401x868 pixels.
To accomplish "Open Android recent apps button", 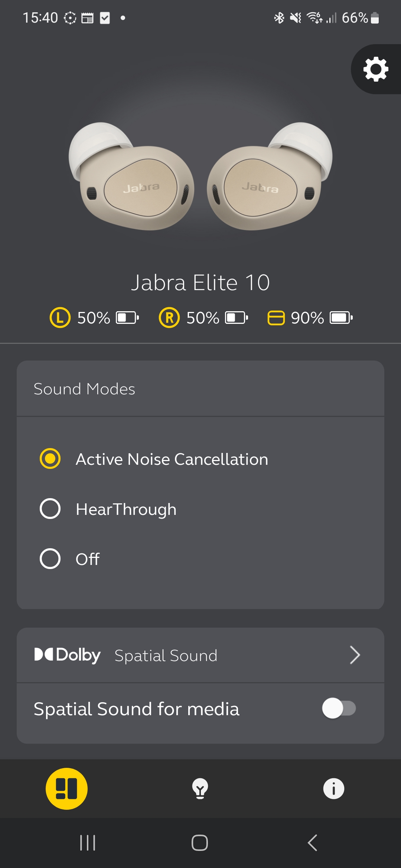I will tap(88, 843).
